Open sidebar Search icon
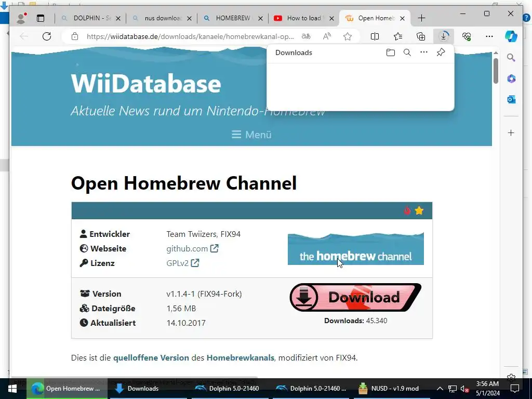 511,58
